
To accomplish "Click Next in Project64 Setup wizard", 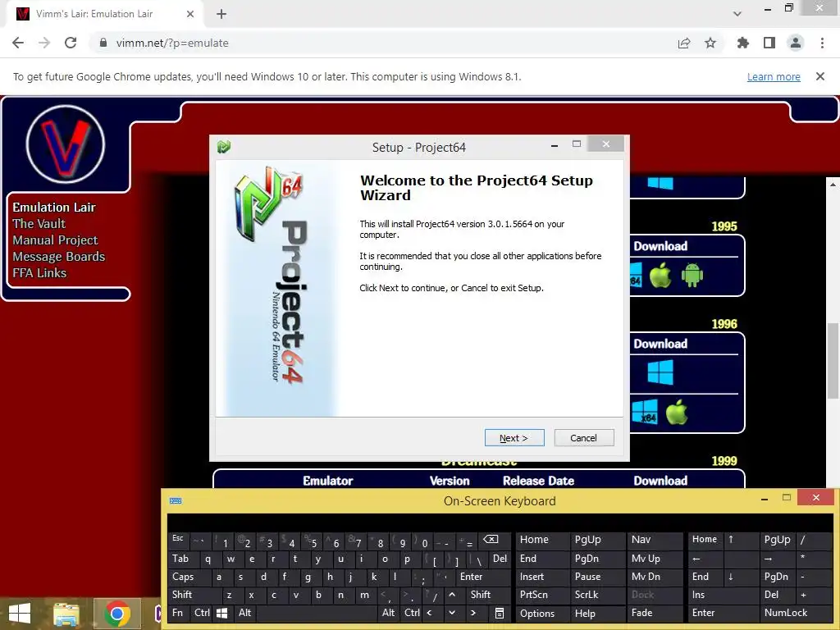I will tap(514, 438).
